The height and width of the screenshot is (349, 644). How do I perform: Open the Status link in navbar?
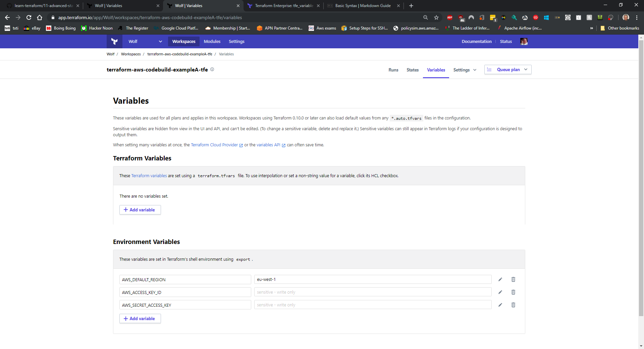pos(506,41)
